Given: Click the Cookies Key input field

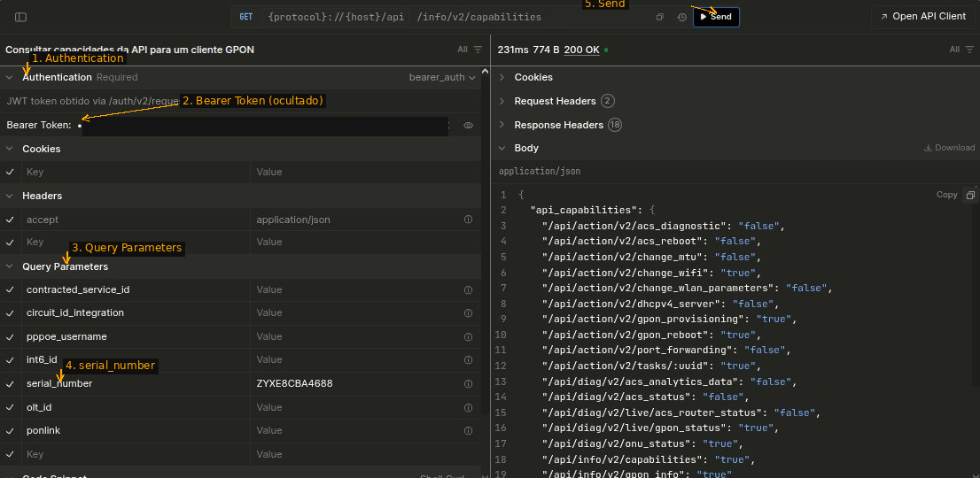Looking at the screenshot, I should pyautogui.click(x=136, y=172).
